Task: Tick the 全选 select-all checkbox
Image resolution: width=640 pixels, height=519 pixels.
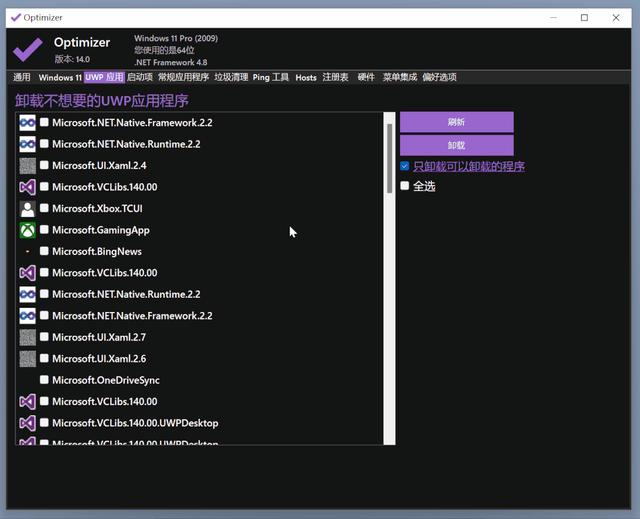Action: (405, 186)
